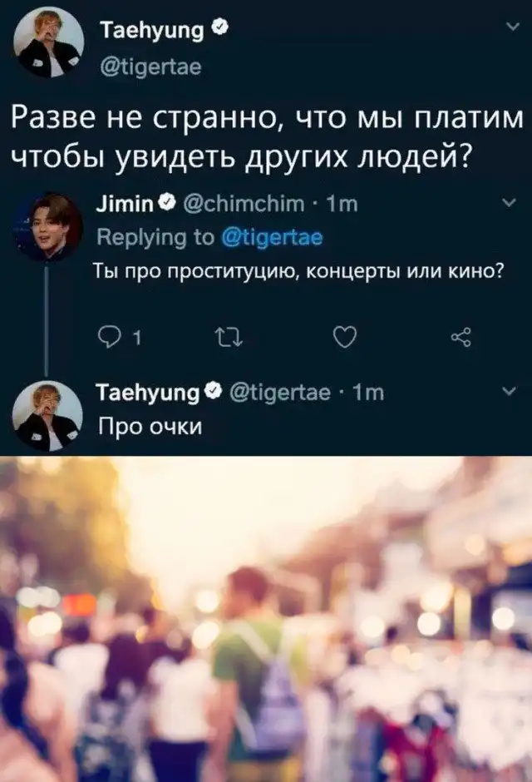
Task: Click the 1m timestamp on the "Про очки" reply
Action: coord(369,393)
